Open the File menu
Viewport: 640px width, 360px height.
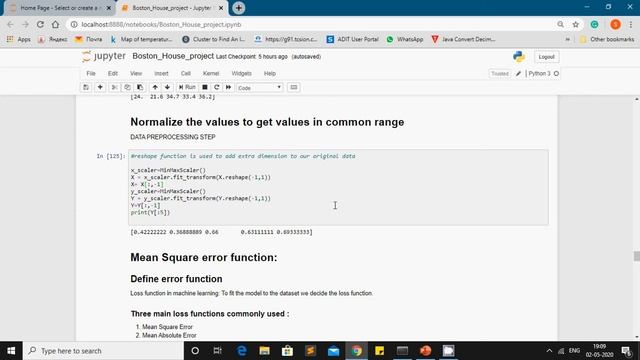coord(91,73)
